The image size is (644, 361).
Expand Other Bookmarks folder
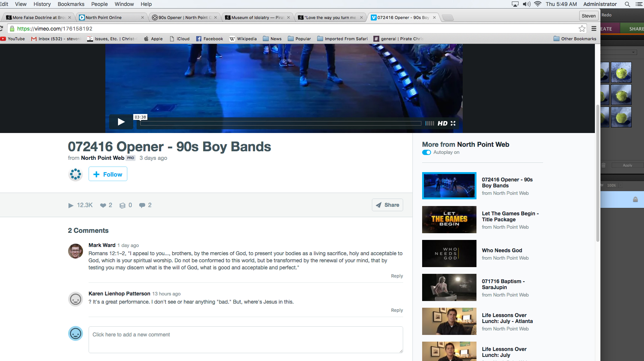575,39
